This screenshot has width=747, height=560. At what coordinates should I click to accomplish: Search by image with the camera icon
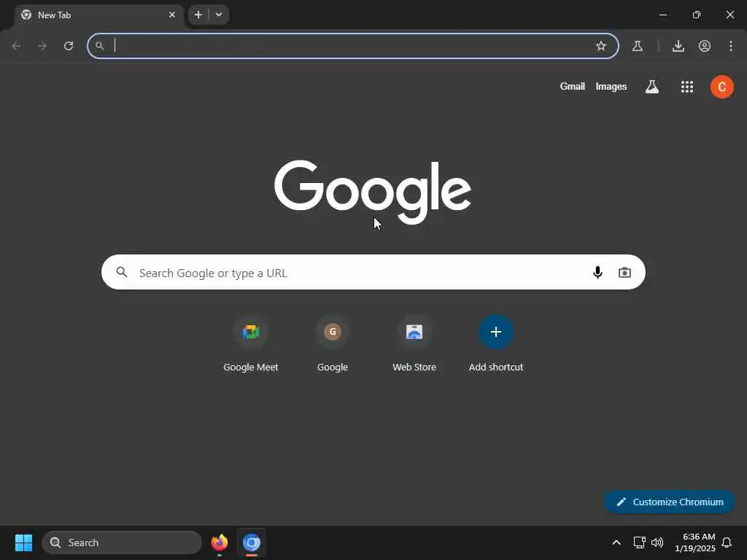click(x=624, y=273)
